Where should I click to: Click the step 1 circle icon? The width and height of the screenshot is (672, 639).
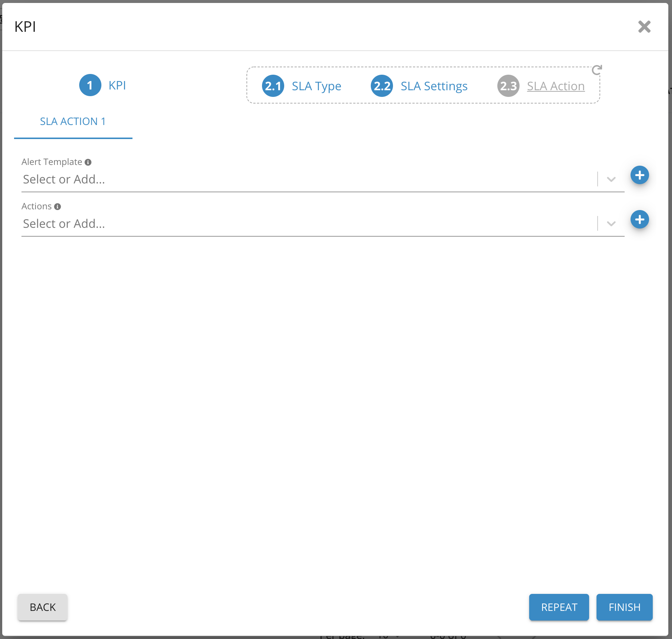point(90,85)
